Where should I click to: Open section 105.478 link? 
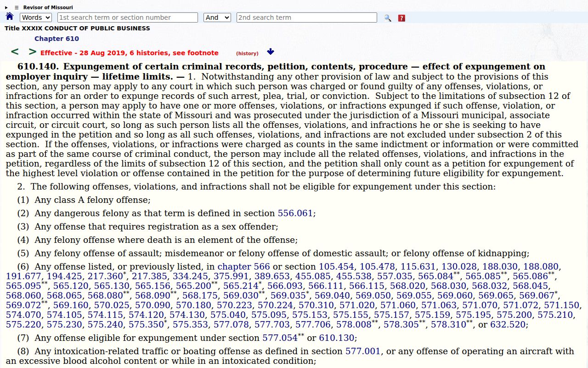point(377,267)
